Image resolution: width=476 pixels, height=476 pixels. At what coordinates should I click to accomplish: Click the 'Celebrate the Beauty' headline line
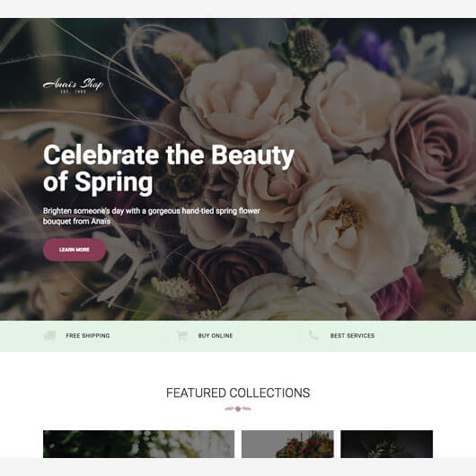click(x=169, y=155)
